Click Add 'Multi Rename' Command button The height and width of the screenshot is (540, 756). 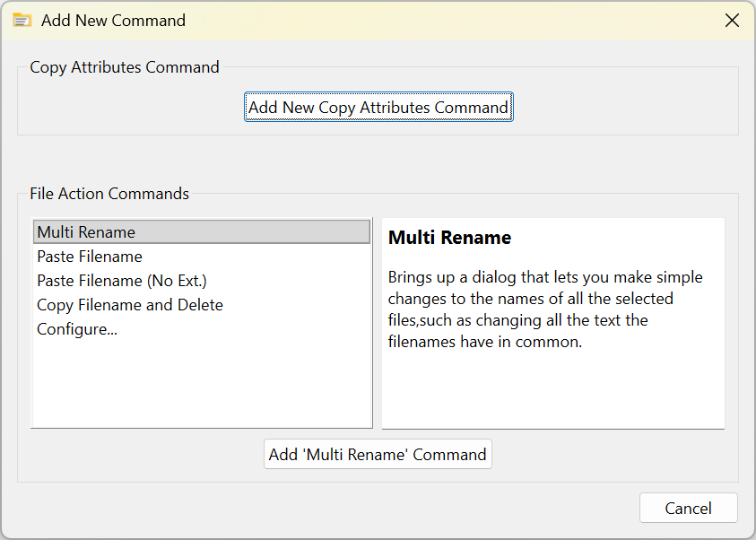[x=378, y=454]
